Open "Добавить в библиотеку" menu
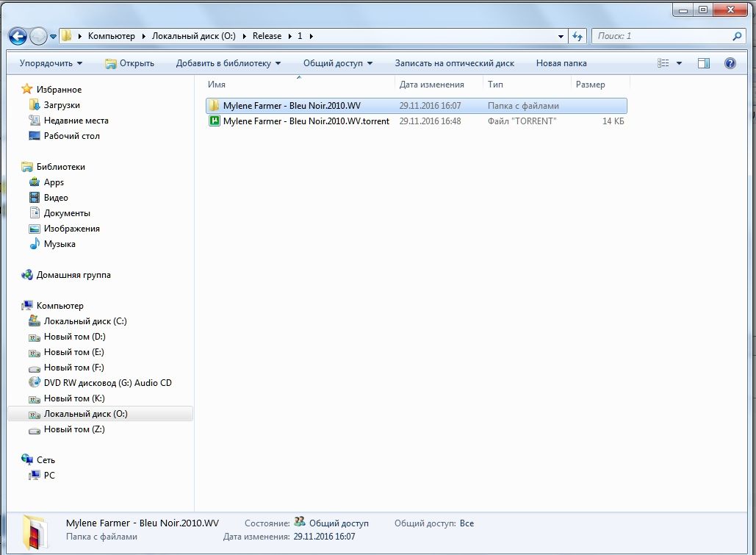Image resolution: width=756 pixels, height=555 pixels. click(228, 63)
